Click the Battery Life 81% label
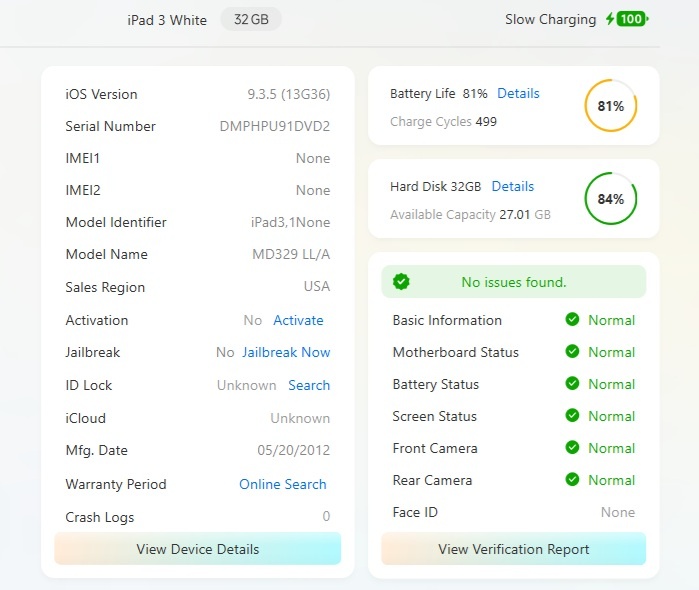This screenshot has width=699, height=590. [x=439, y=94]
